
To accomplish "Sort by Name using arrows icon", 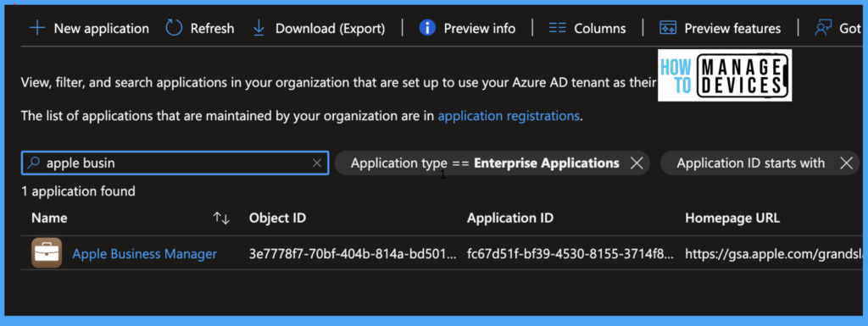I will pos(221,218).
